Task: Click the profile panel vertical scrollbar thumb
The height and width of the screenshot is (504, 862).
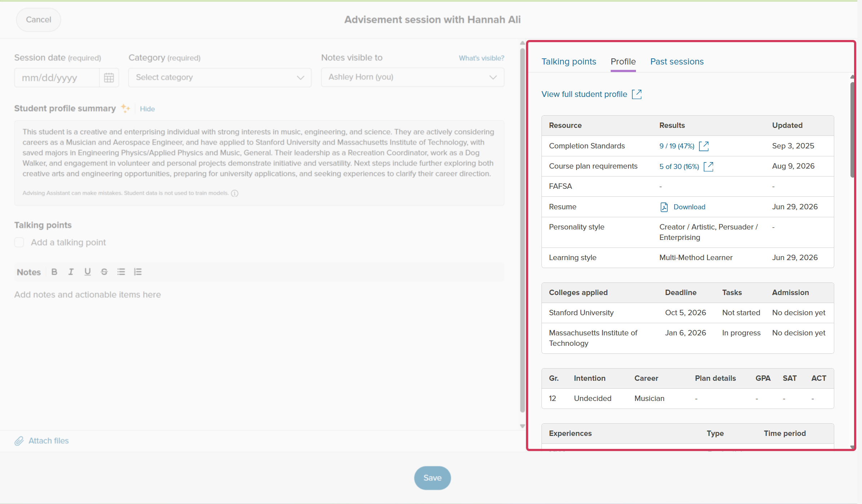Action: coord(852,130)
